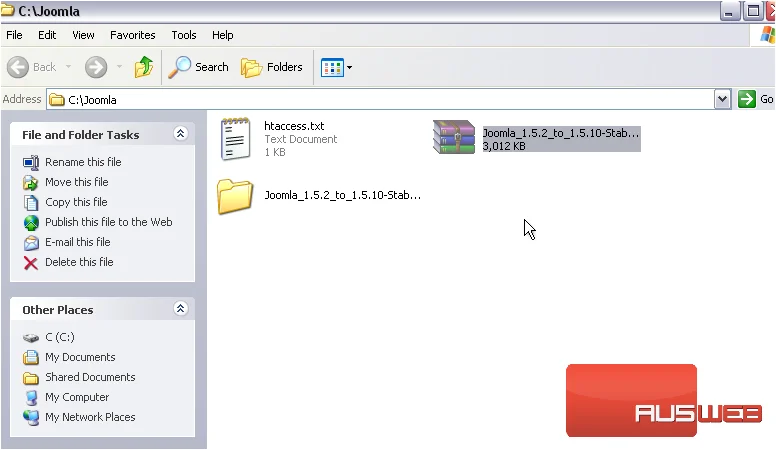The width and height of the screenshot is (776, 450).
Task: Click the File and Folder Tasks header
Action: (x=81, y=135)
